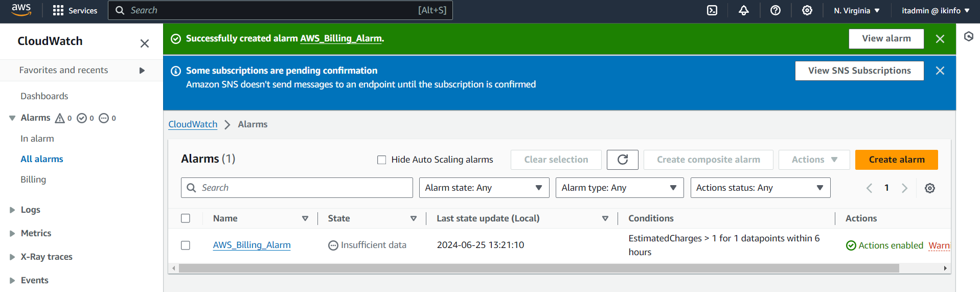Open alarms table preferences gear
This screenshot has height=292, width=980.
click(x=930, y=188)
